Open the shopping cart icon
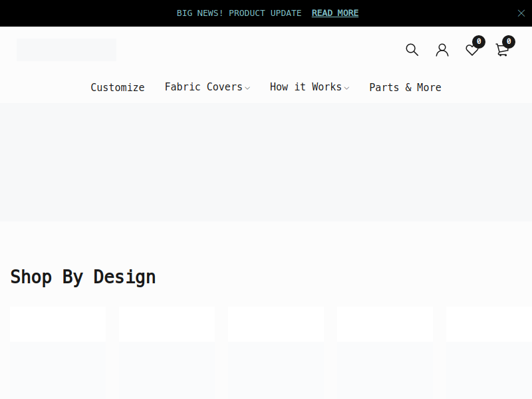The image size is (532, 399). coord(502,50)
